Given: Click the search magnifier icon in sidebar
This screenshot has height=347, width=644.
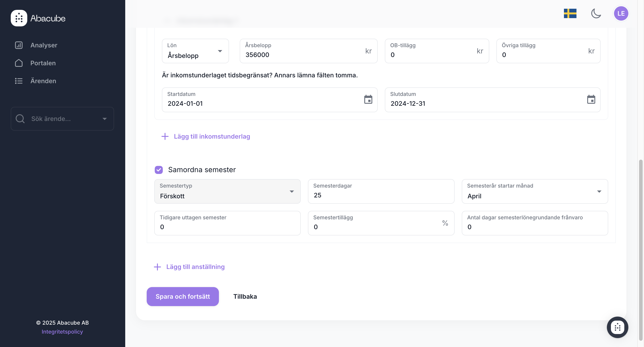Looking at the screenshot, I should click(x=20, y=119).
